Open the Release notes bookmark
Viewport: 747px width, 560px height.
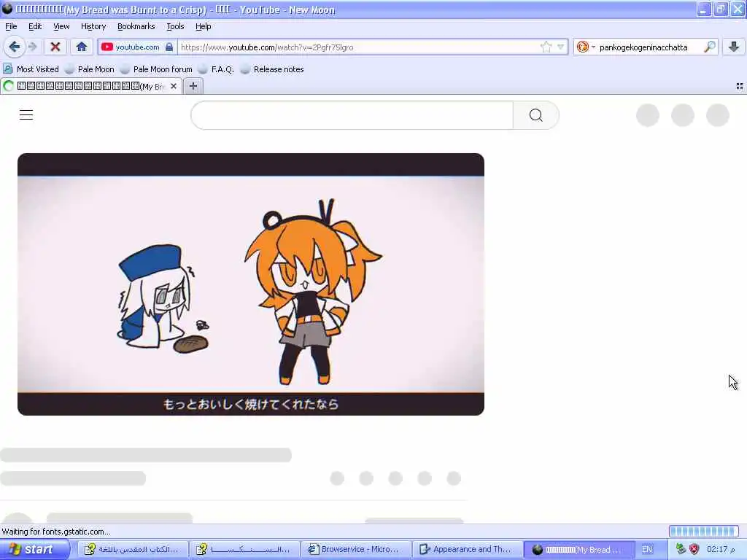pyautogui.click(x=272, y=69)
